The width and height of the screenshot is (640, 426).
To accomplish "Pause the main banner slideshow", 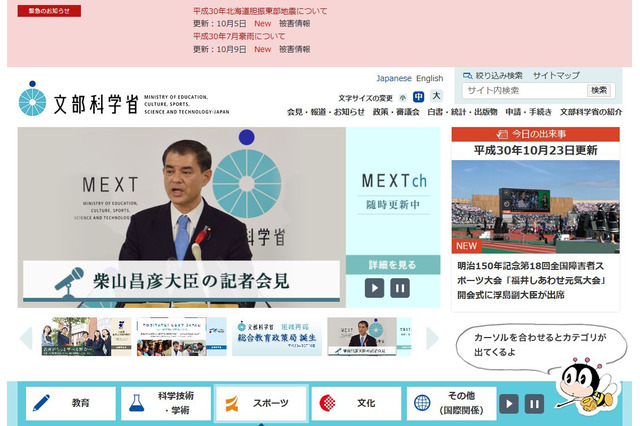I will point(400,288).
